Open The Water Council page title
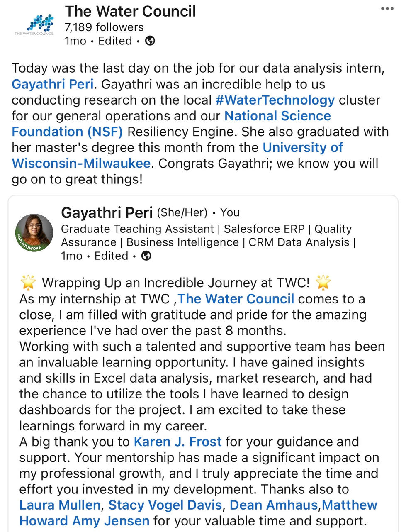Viewport: 406px width, 532px height. point(130,11)
